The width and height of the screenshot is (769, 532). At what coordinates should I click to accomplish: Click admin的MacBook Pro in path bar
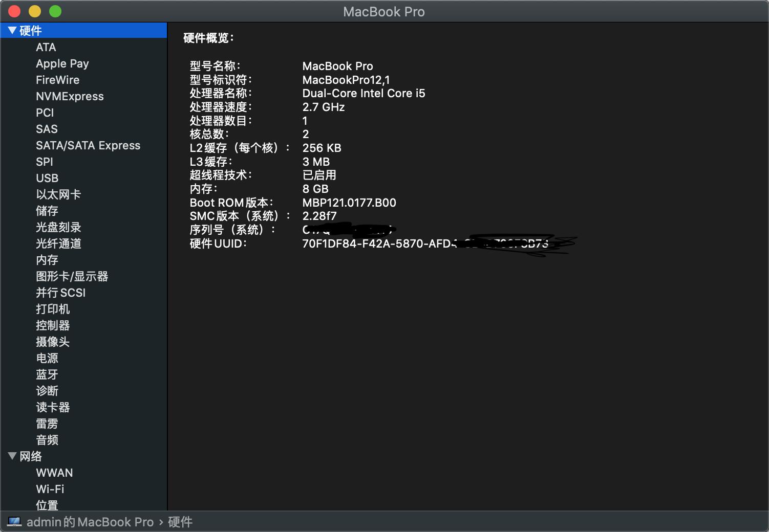pos(90,522)
